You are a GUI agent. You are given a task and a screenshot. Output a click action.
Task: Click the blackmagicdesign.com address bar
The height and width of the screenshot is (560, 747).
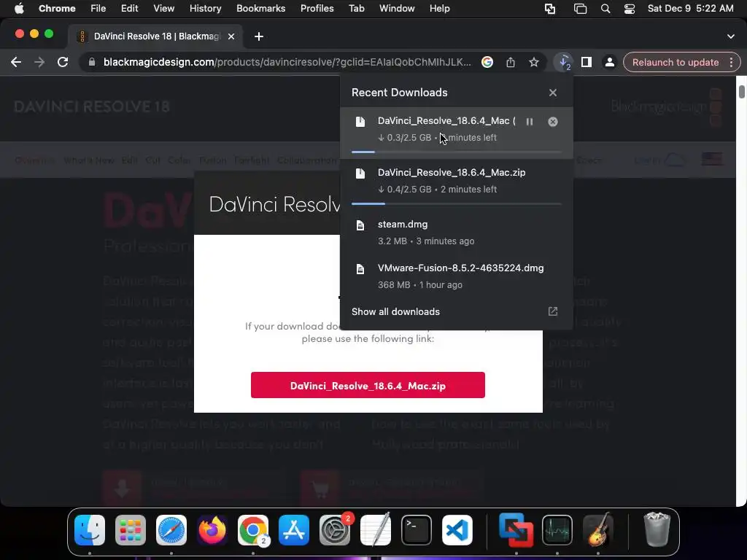[x=287, y=63]
